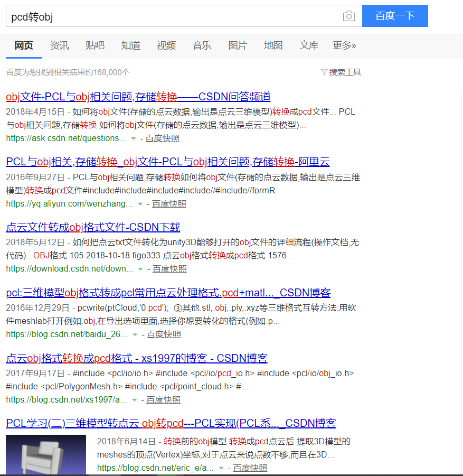Open the 文库 tab

coord(309,45)
